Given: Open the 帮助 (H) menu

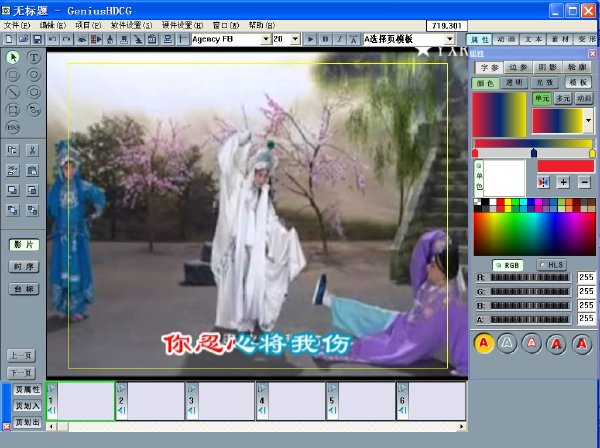Looking at the screenshot, I should (x=262, y=25).
